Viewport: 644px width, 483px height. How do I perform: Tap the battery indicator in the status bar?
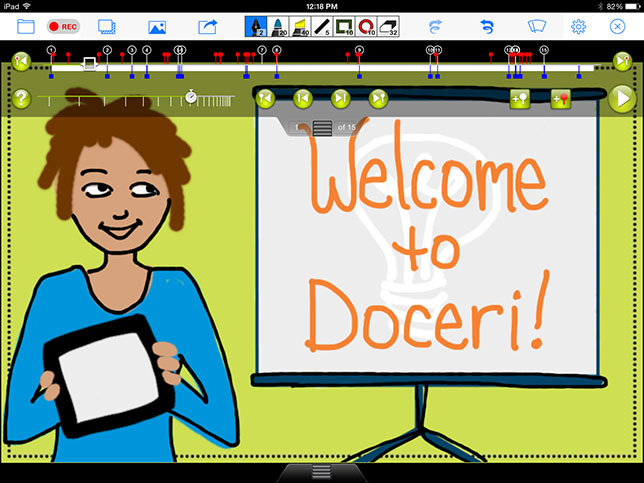tap(631, 6)
